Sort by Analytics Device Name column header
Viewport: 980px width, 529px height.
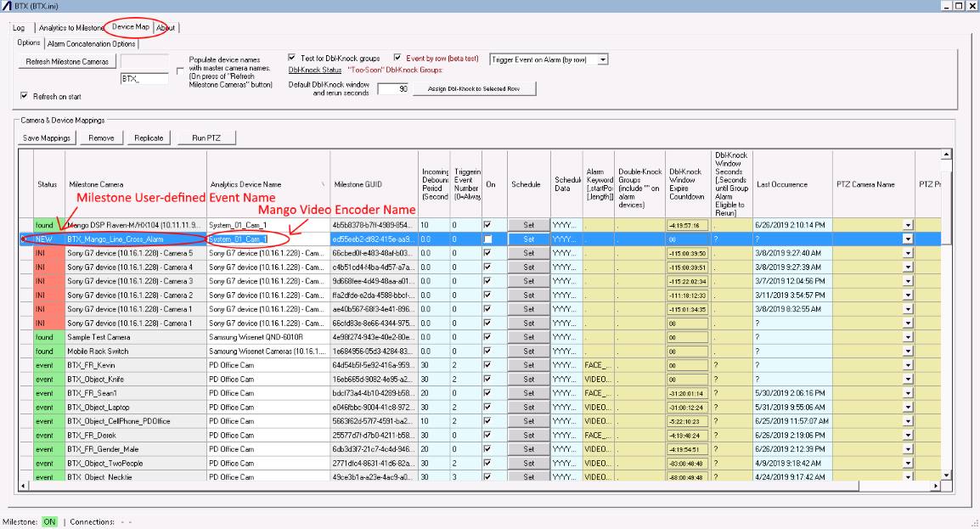click(x=268, y=184)
